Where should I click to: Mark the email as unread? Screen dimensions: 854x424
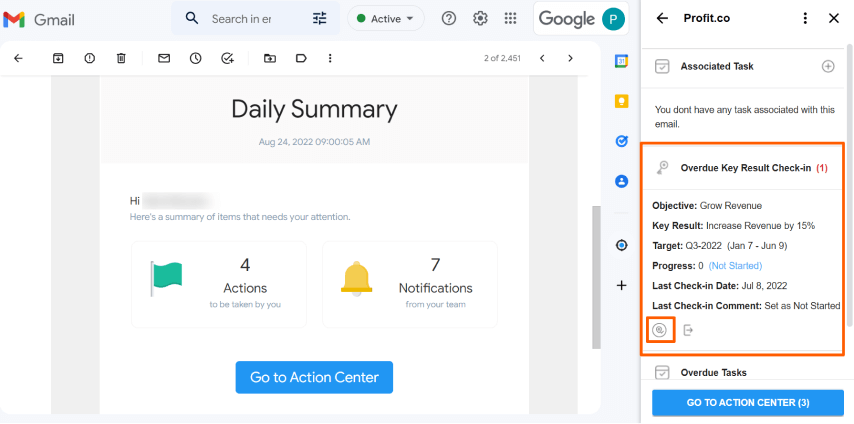tap(164, 58)
